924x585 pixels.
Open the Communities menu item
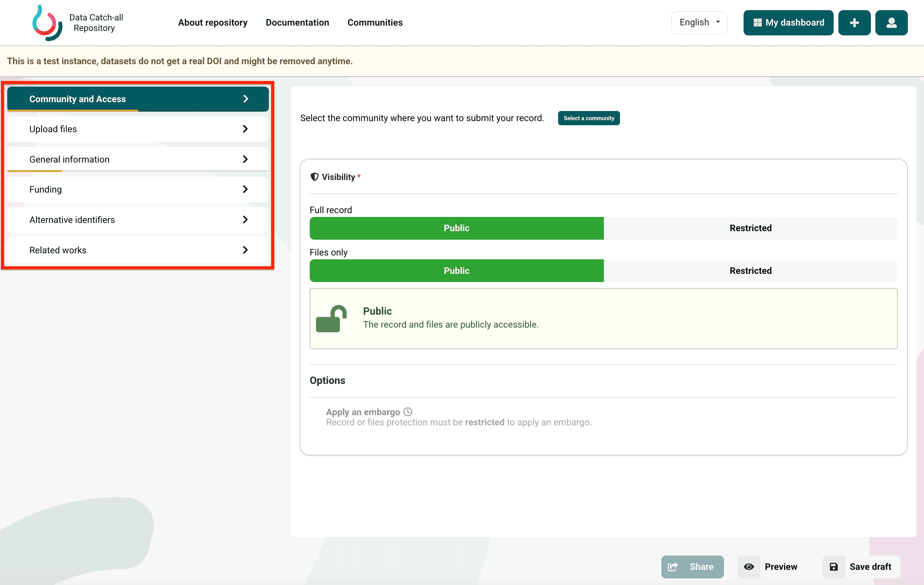point(374,23)
